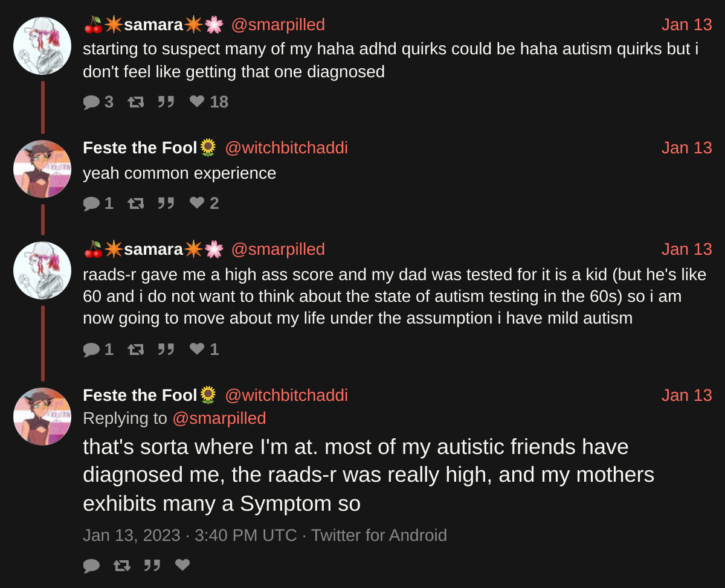Retweet the final Feste the Fool reply
725x588 pixels.
(x=121, y=565)
